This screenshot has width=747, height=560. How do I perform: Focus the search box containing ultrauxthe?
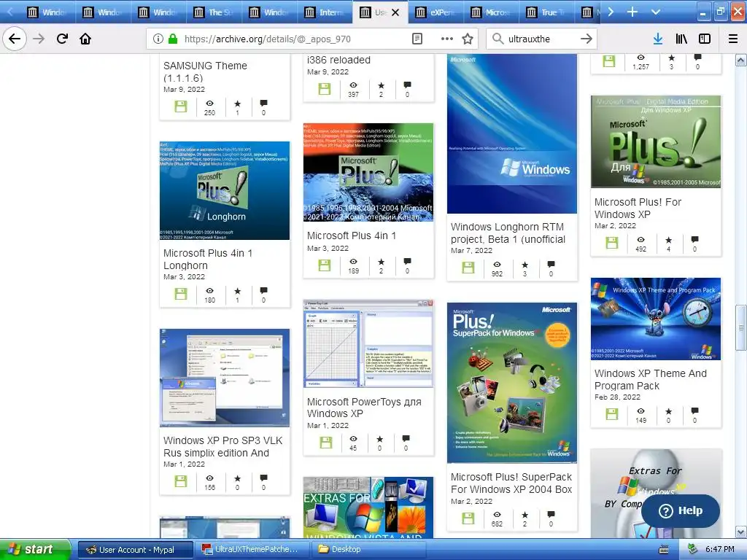tap(541, 39)
